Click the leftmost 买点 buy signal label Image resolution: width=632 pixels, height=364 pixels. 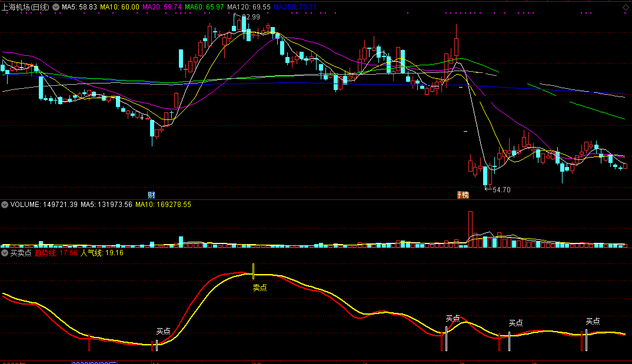click(x=163, y=331)
